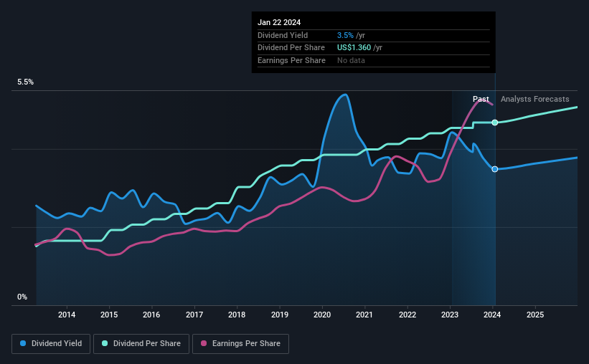
Task: Click the 'Earnings Per Share' tooltip row label
Action: coord(291,60)
